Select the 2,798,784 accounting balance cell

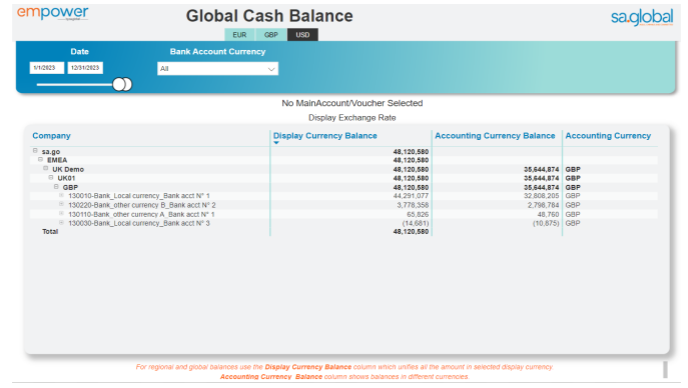tap(543, 205)
